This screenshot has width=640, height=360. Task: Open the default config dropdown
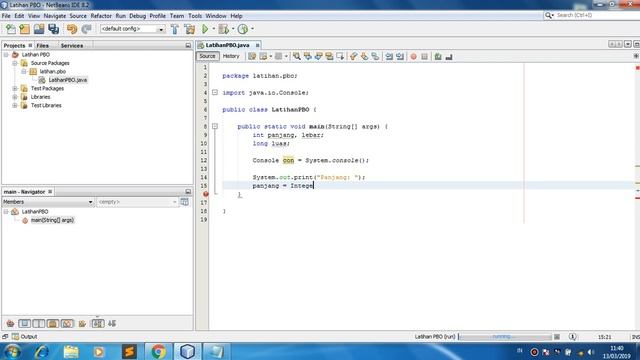click(133, 29)
